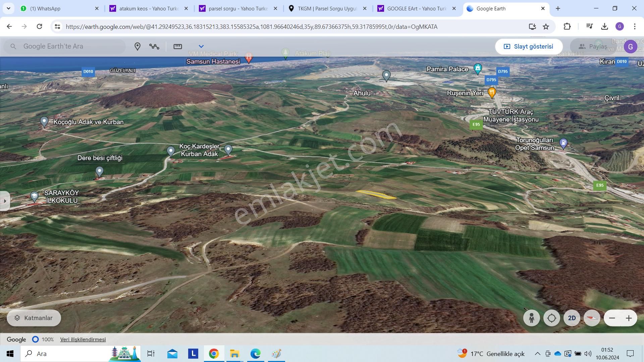Toggle the 2D view button
Viewport: 644px width, 362px height.
[x=572, y=318]
